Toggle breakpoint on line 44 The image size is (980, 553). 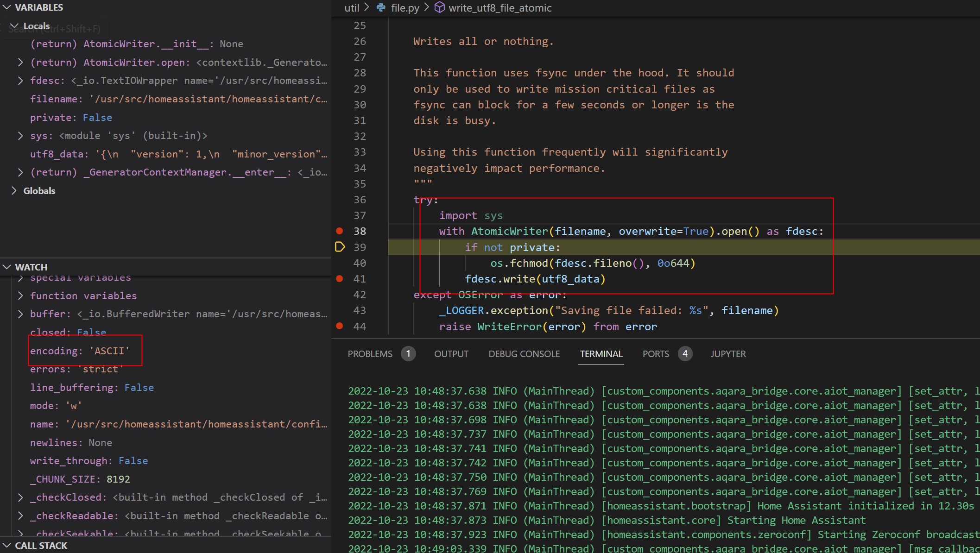point(340,326)
